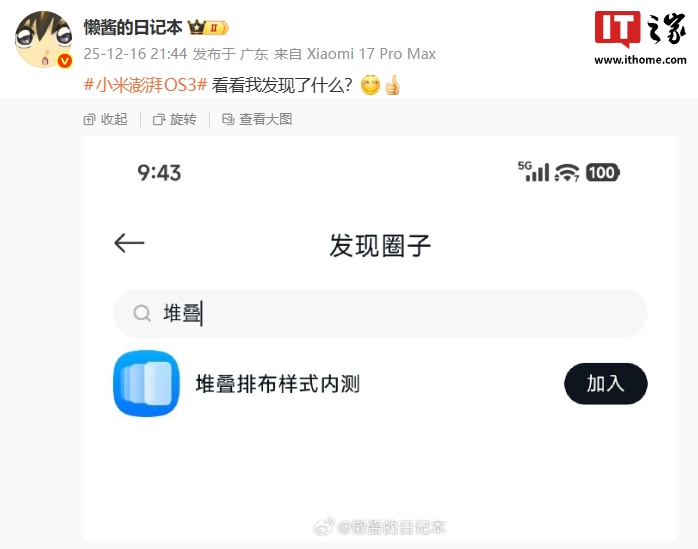Click the battery 100 status icon
The height and width of the screenshot is (549, 698).
coord(603,173)
